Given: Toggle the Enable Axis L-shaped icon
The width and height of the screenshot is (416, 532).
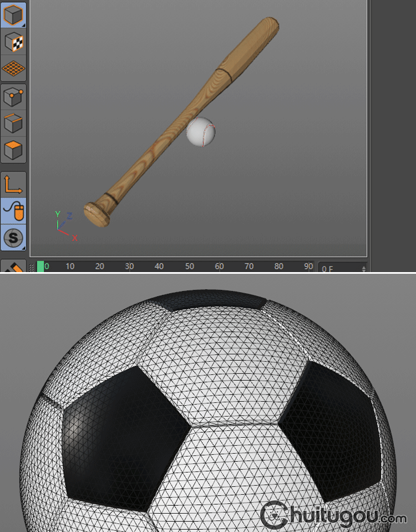Looking at the screenshot, I should pos(13,184).
